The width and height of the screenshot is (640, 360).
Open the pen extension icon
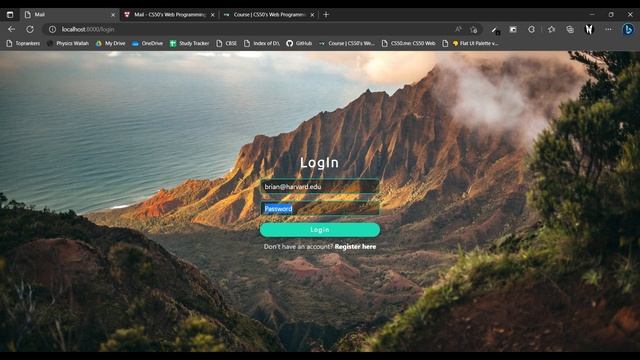495,29
